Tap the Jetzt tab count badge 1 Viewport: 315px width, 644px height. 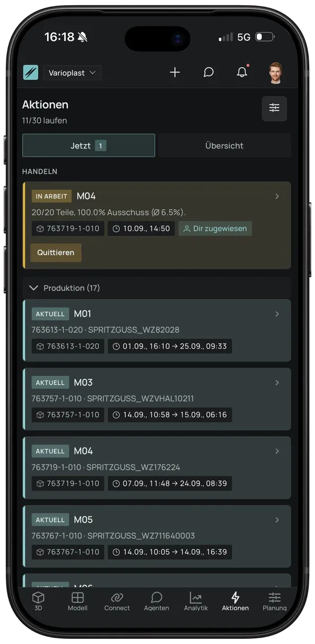(100, 145)
